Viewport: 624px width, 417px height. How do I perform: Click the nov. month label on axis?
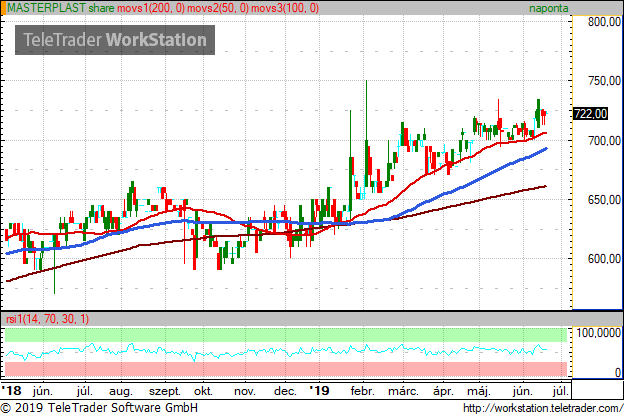tap(244, 392)
